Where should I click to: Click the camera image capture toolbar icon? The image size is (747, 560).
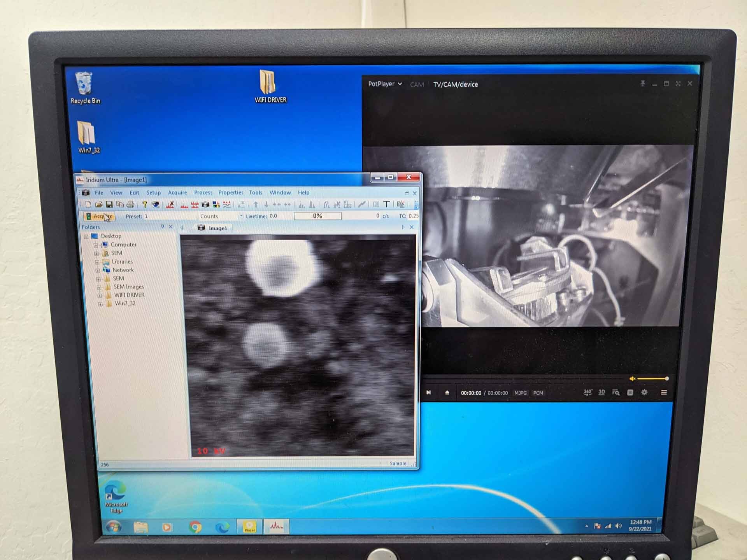click(205, 205)
